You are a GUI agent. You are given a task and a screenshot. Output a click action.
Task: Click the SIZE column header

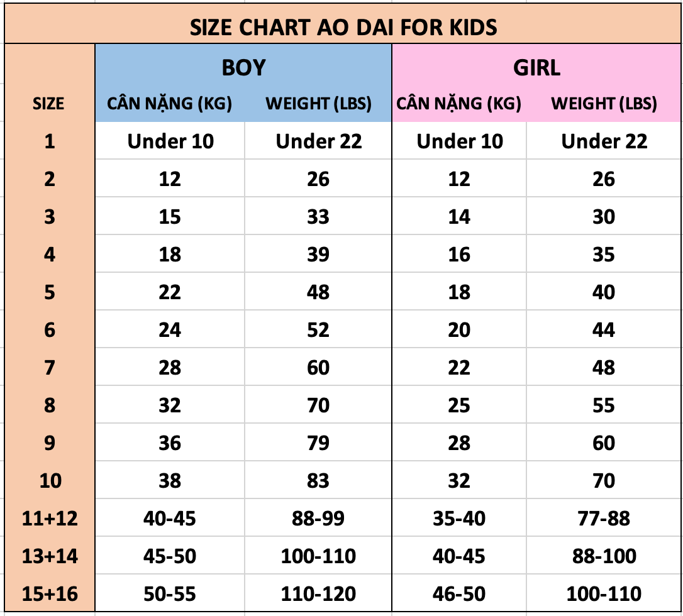pyautogui.click(x=48, y=104)
